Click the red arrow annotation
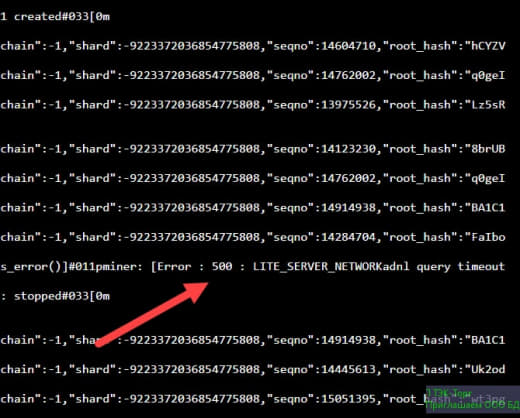This screenshot has width=520, height=418. [x=152, y=314]
